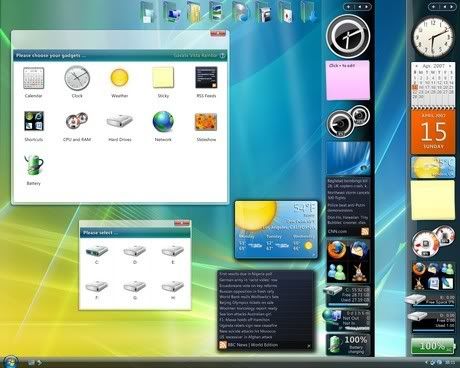460x368 pixels.
Task: Add a gadget with dark sidebar plus button
Action: [x=349, y=7]
